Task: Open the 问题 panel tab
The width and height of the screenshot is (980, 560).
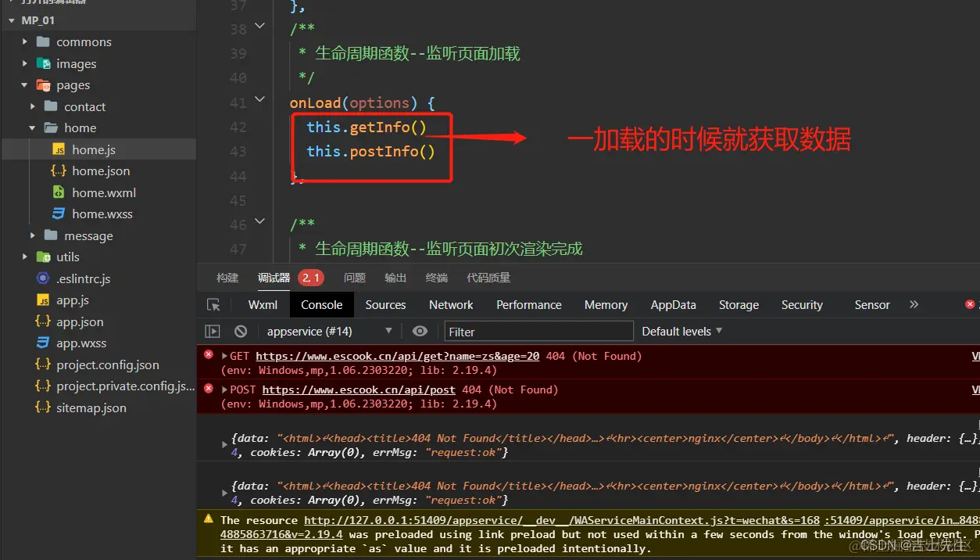Action: pyautogui.click(x=354, y=278)
